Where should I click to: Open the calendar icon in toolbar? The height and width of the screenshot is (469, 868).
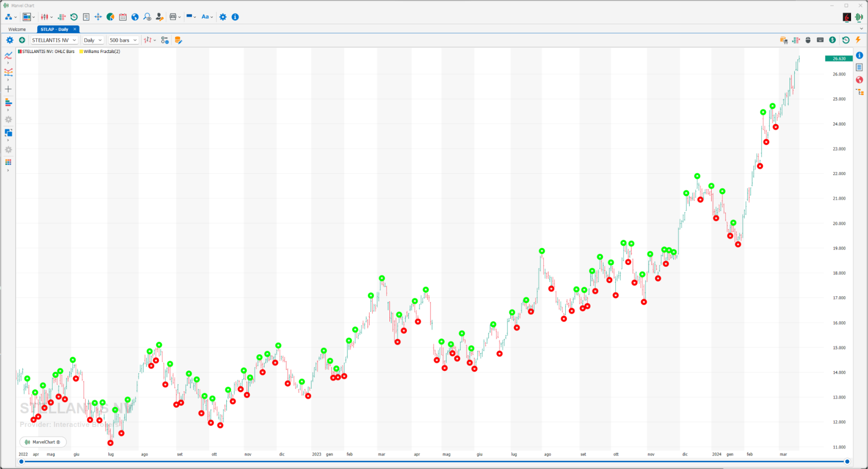click(x=123, y=17)
